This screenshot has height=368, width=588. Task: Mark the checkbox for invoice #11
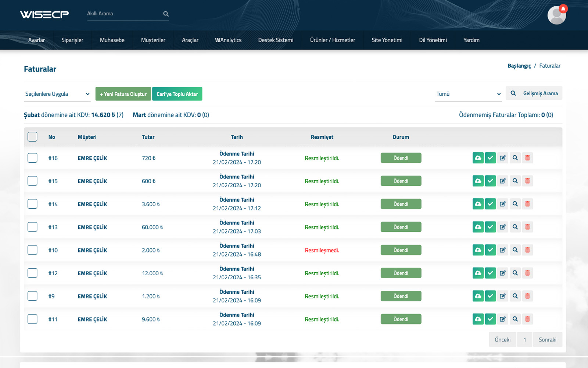[x=32, y=319]
